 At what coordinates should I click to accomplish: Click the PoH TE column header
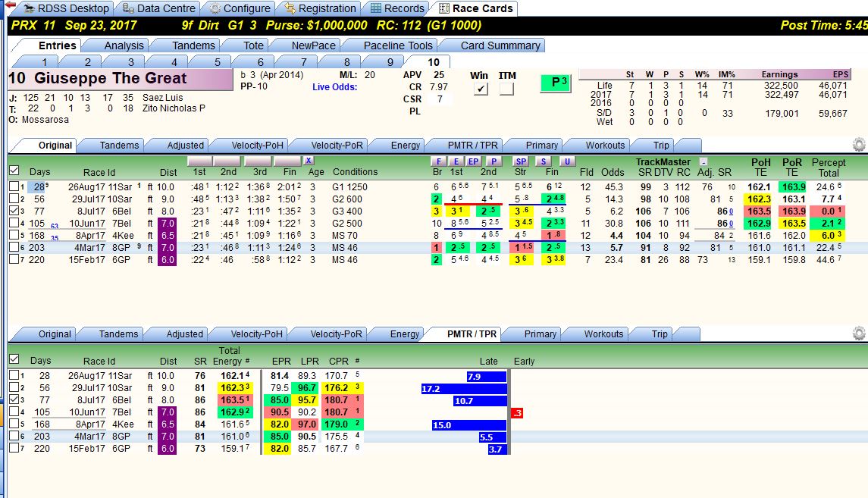pyautogui.click(x=760, y=167)
